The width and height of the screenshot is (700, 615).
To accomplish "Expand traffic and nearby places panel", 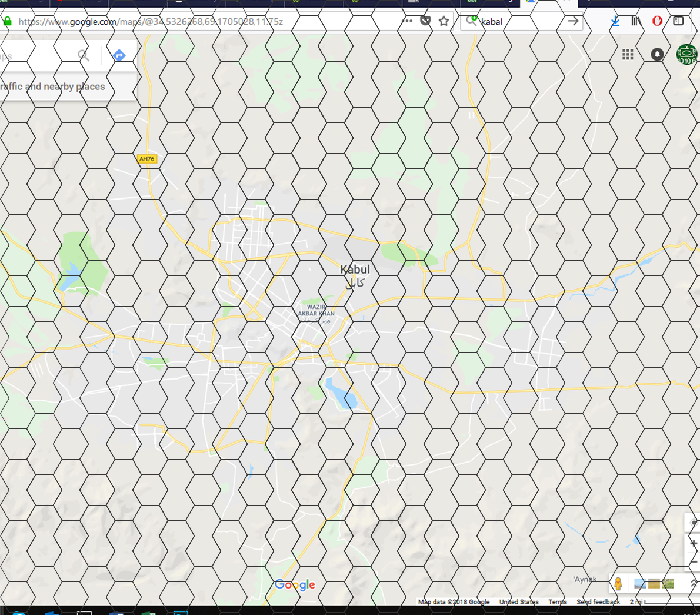I will (68, 87).
